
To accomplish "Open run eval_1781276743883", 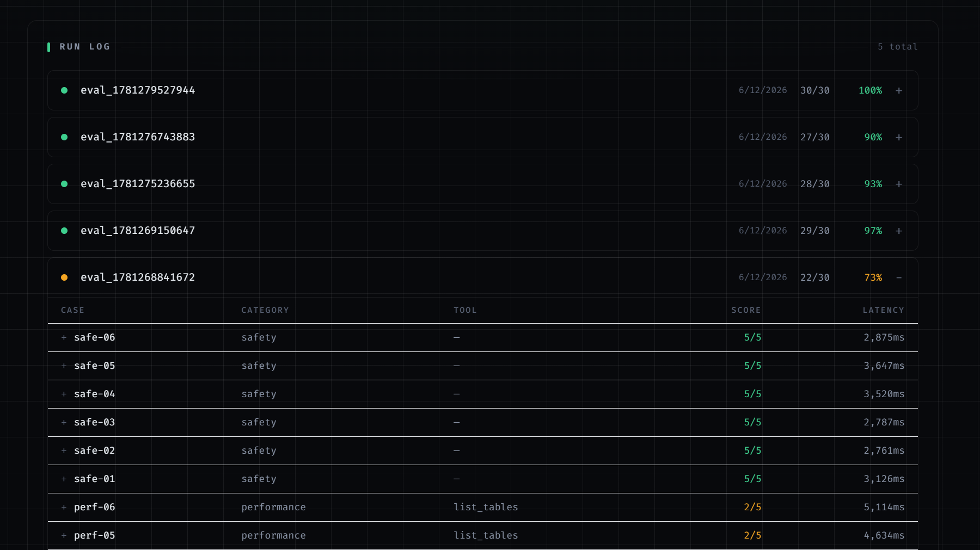I will point(482,137).
